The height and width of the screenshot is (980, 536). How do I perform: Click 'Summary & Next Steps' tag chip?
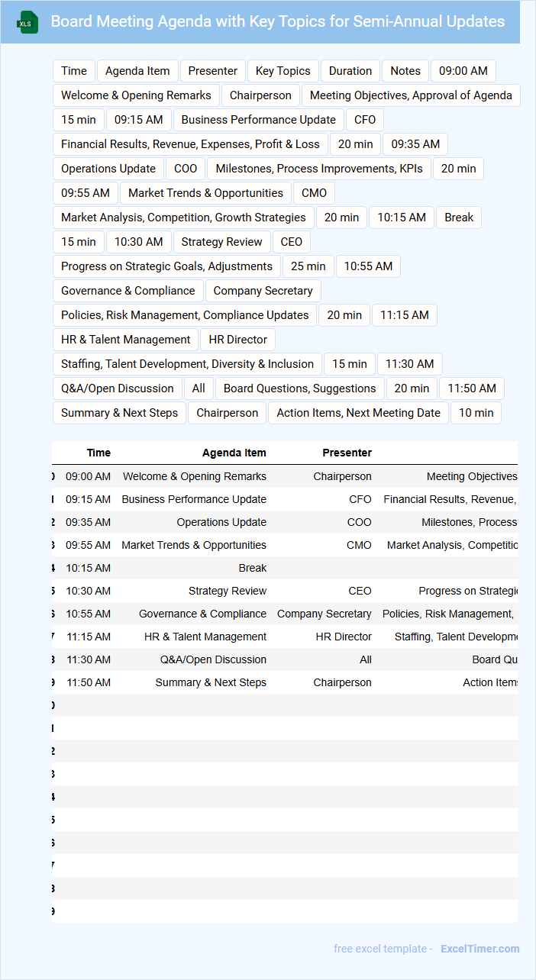[119, 413]
